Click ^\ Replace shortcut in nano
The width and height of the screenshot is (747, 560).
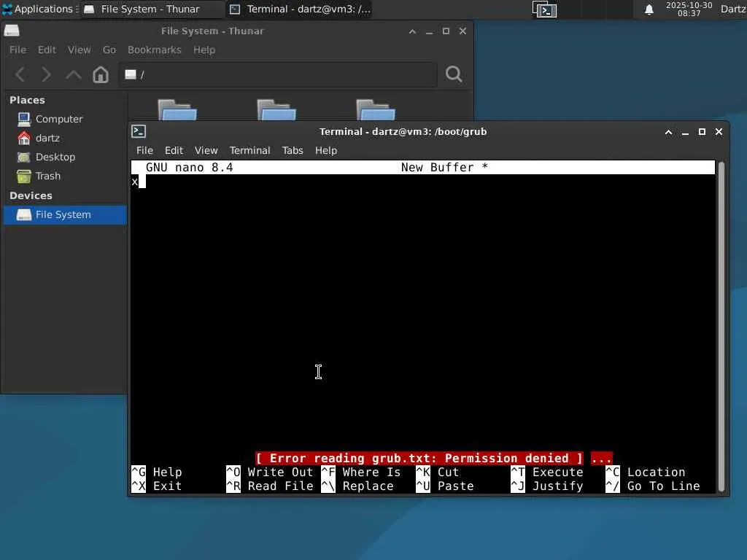tap(357, 486)
